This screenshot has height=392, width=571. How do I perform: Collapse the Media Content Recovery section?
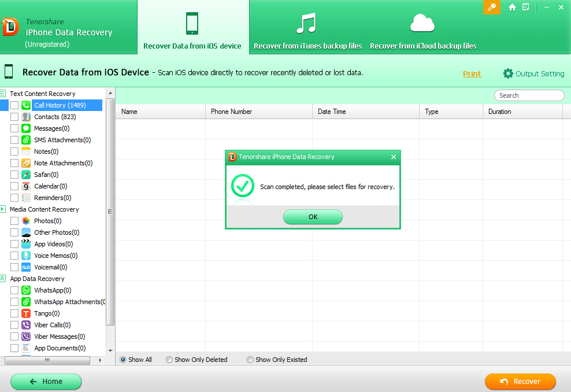click(3, 209)
